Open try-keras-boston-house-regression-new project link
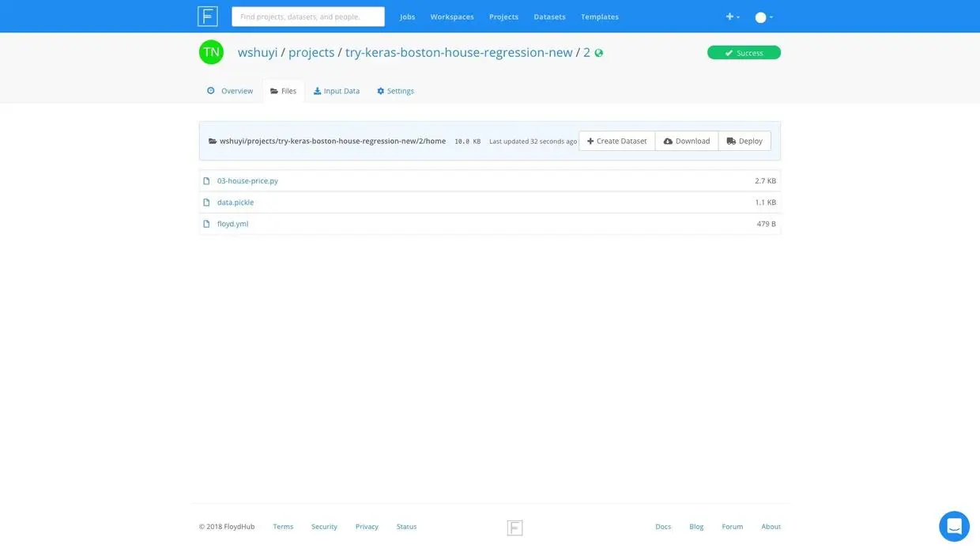 (458, 52)
